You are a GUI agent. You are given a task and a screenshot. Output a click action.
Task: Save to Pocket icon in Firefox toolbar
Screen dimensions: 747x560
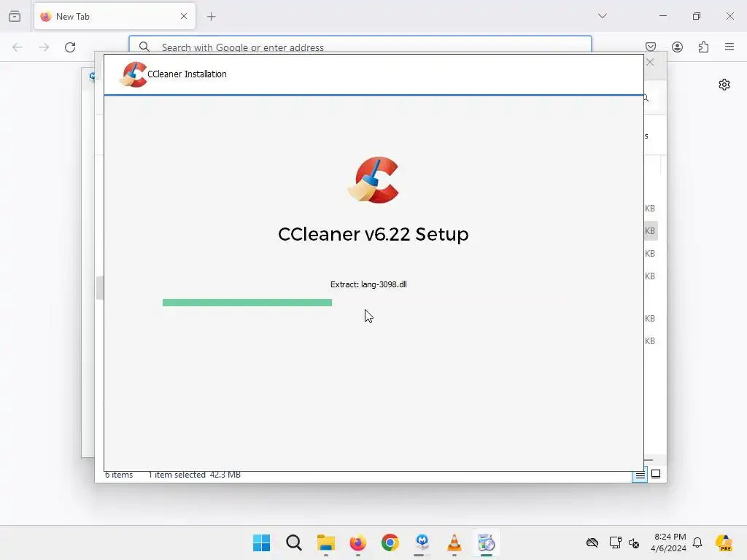(x=651, y=47)
